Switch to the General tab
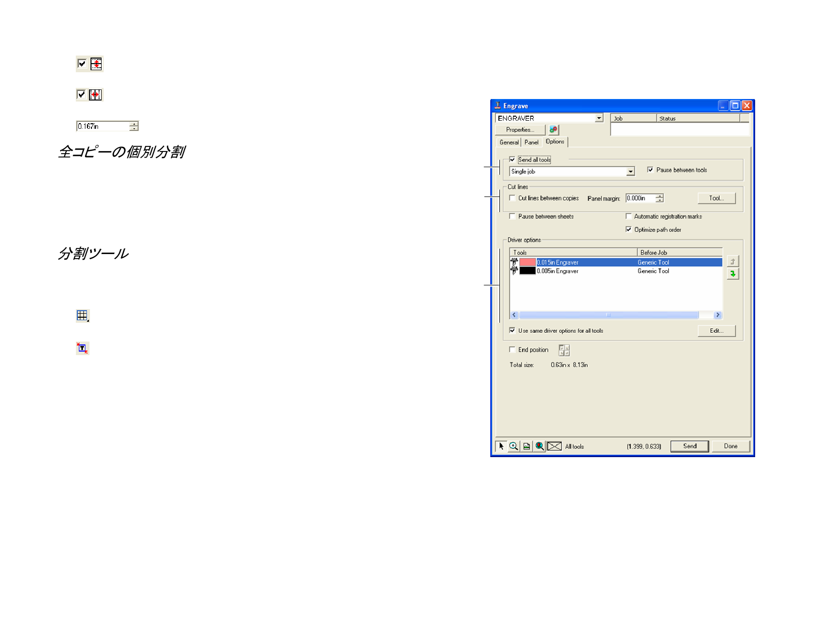This screenshot has width=834, height=644. tap(508, 142)
